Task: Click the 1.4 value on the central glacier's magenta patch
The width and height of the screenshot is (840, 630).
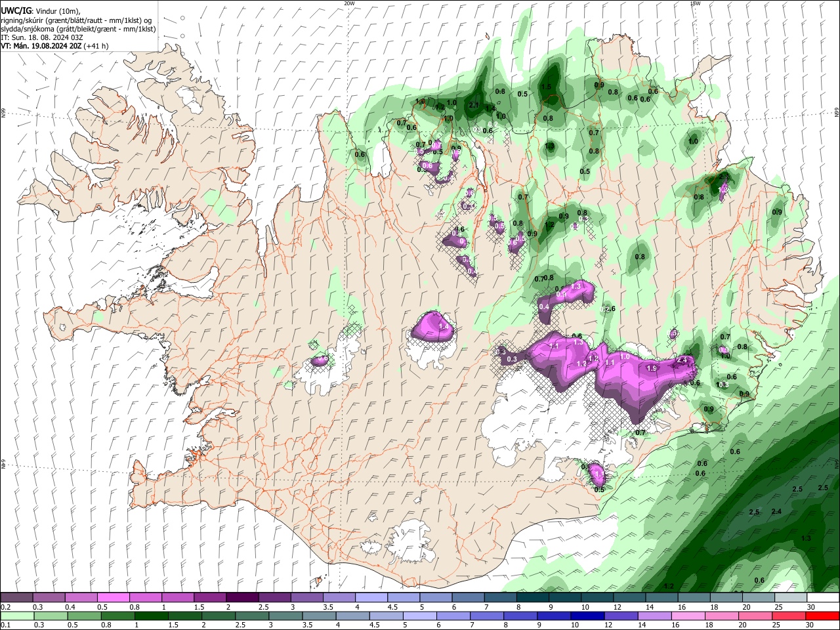Action: [443, 327]
